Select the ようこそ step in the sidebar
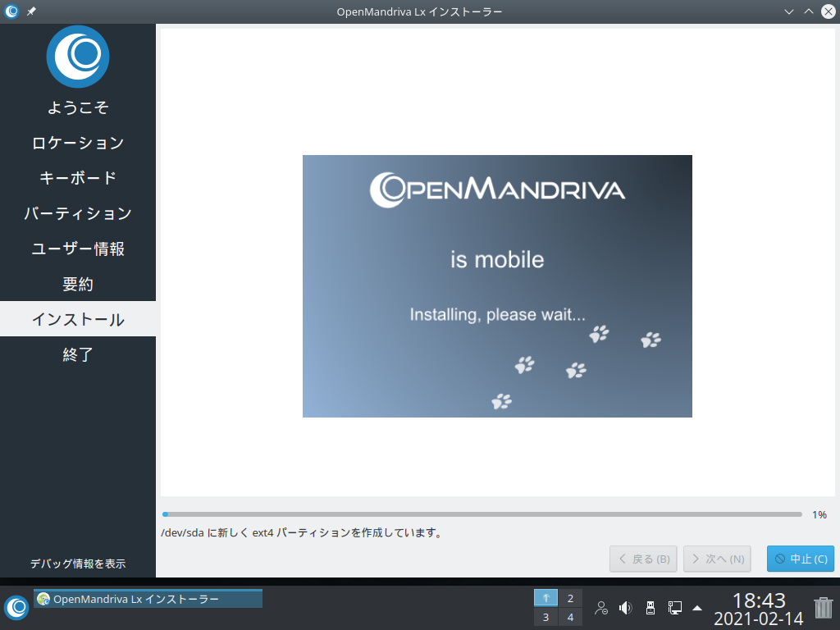 [78, 107]
